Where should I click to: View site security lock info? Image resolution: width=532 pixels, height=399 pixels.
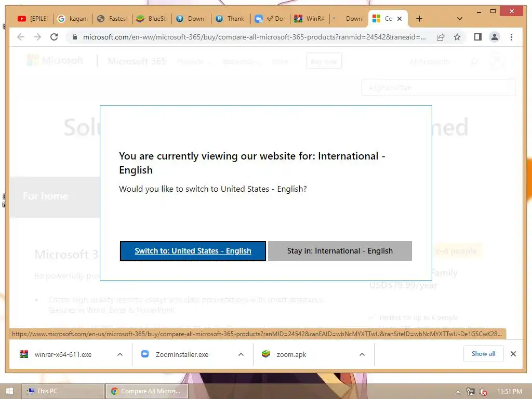(x=75, y=37)
